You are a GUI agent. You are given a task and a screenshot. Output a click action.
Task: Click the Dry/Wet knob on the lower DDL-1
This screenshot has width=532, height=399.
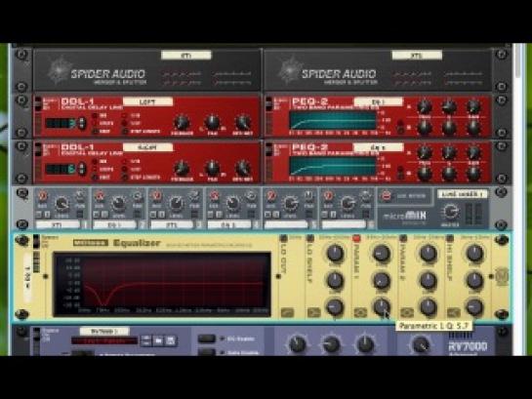pos(243,168)
